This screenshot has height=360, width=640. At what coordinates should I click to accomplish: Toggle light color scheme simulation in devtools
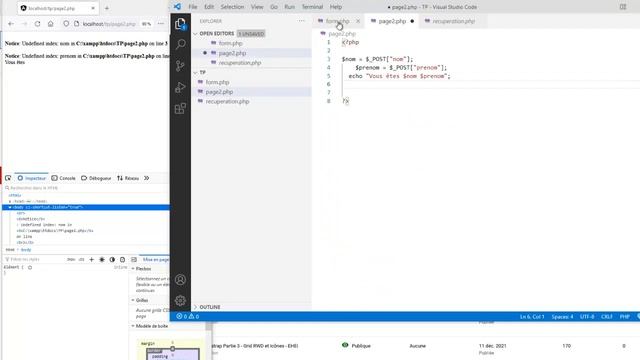pos(102,260)
